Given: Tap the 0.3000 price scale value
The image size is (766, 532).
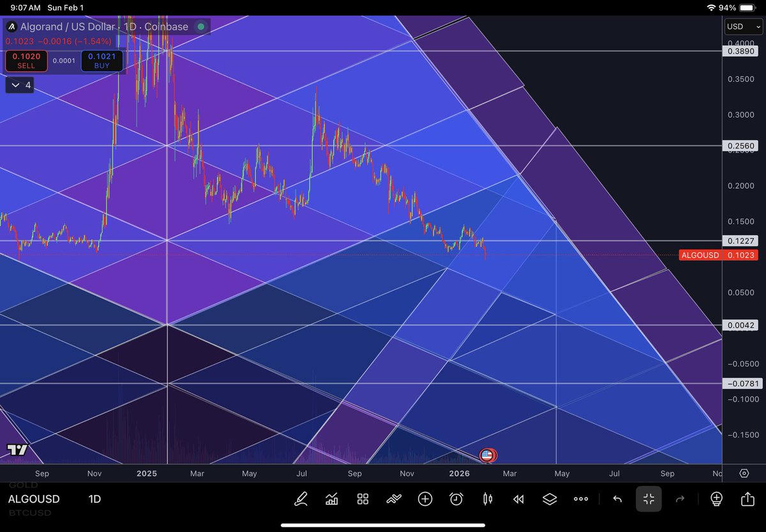Looking at the screenshot, I should click(x=740, y=115).
